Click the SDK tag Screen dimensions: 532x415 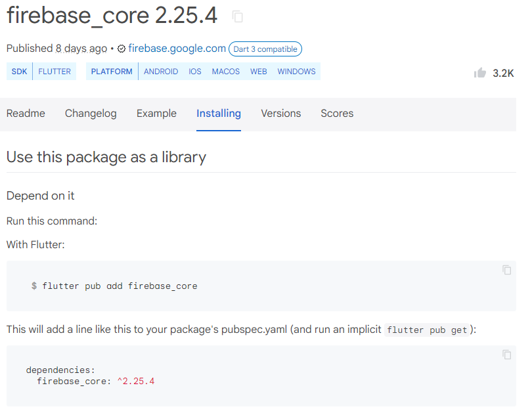(19, 72)
